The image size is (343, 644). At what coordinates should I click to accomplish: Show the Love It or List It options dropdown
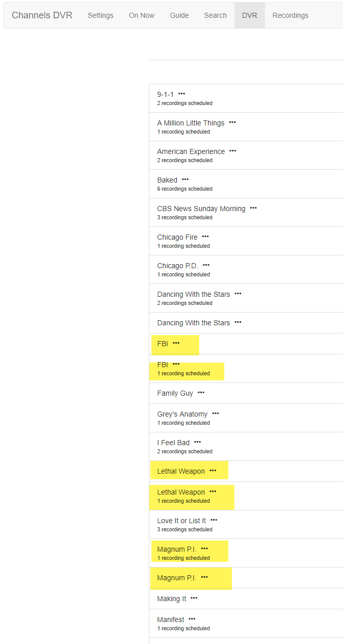[x=214, y=520]
